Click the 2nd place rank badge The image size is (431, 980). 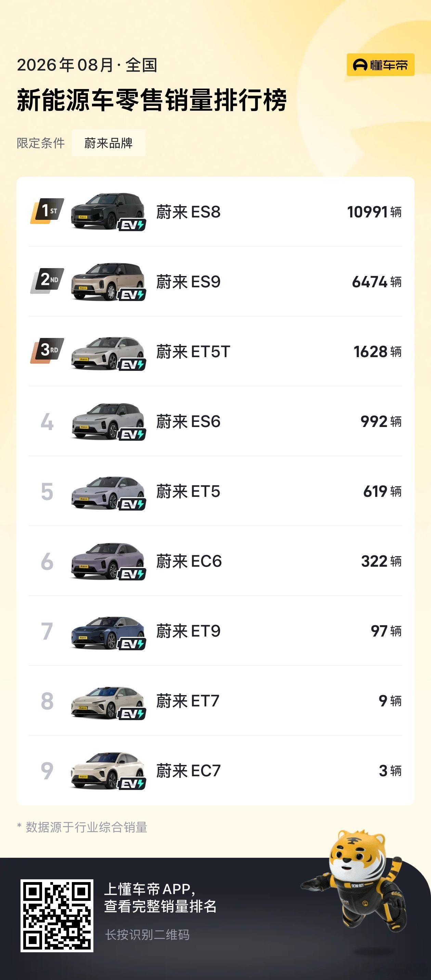47,281
